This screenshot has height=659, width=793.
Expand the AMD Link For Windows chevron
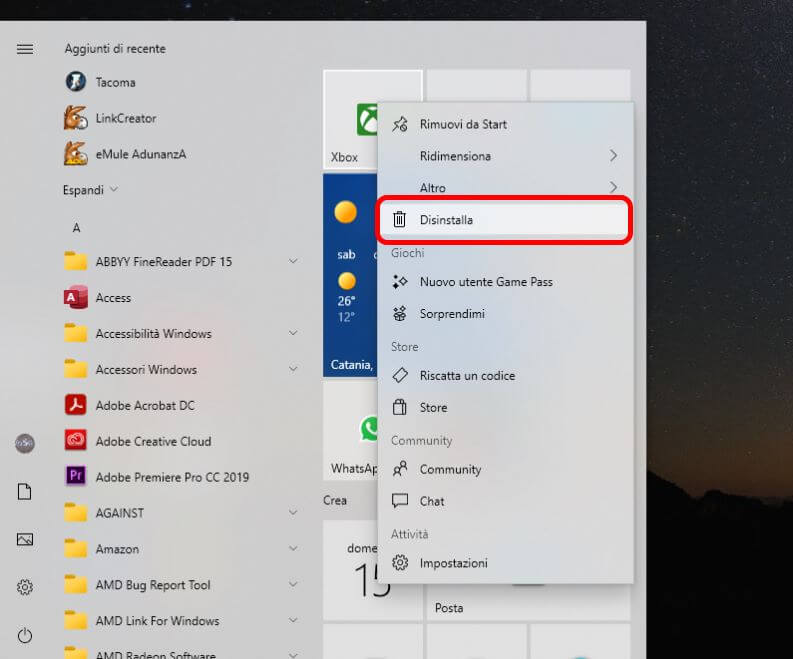tap(293, 620)
